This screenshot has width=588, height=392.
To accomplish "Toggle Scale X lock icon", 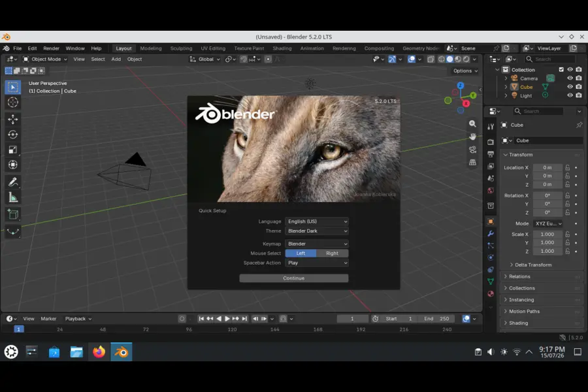I will 567,234.
